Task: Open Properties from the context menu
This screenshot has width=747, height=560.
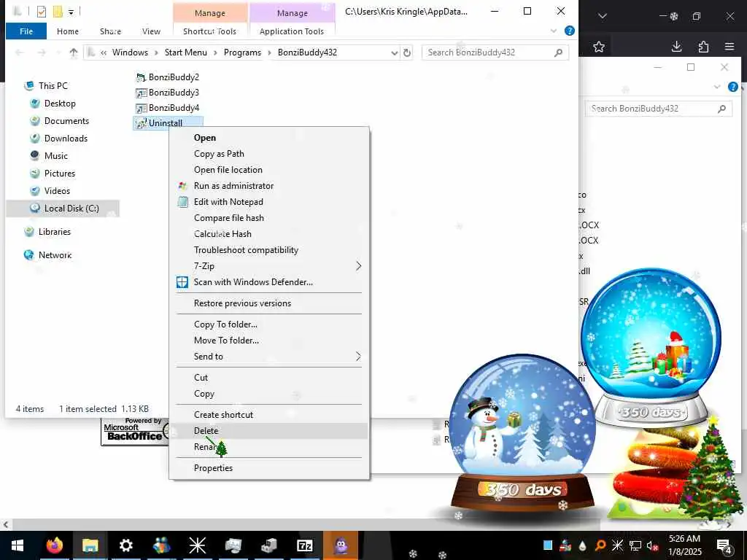Action: (269, 468)
